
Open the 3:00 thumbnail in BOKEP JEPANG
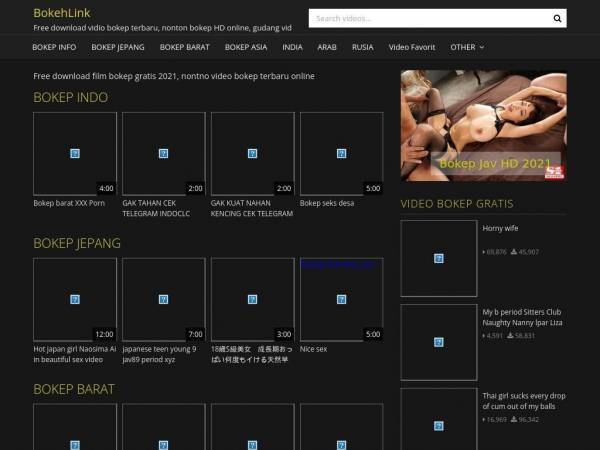[253, 299]
